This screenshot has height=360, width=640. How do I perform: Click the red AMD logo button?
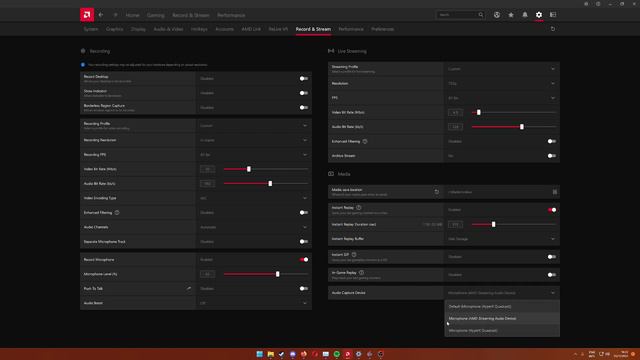[x=87, y=15]
